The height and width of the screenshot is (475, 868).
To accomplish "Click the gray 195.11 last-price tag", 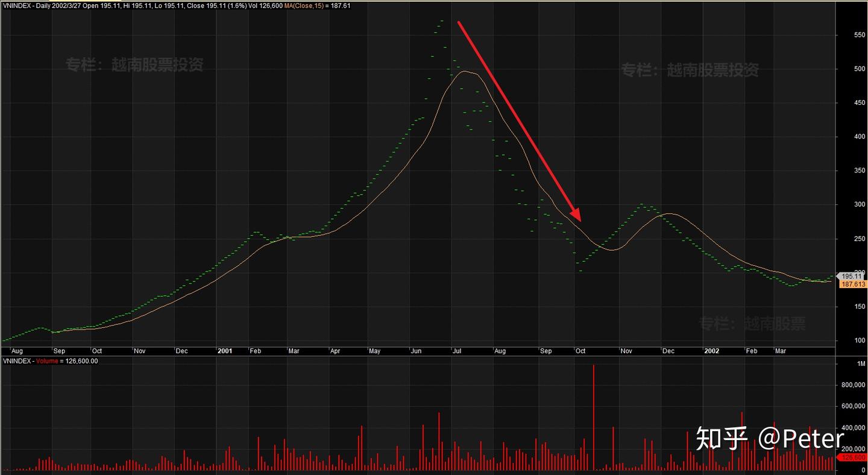I will click(849, 275).
